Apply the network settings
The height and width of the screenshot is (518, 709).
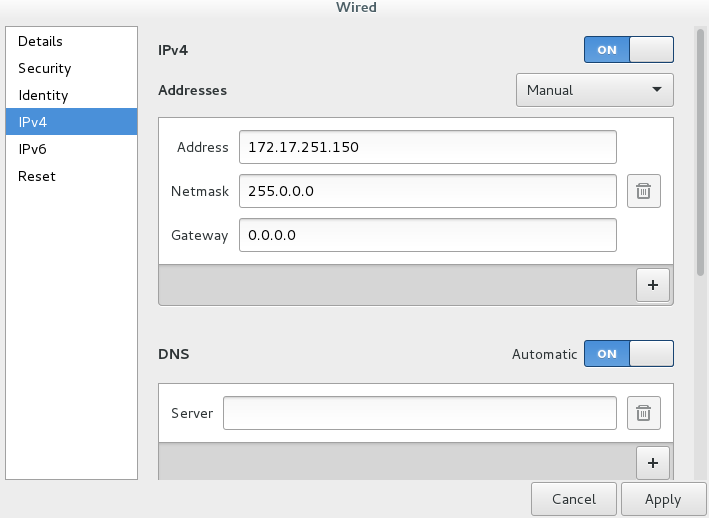point(662,499)
